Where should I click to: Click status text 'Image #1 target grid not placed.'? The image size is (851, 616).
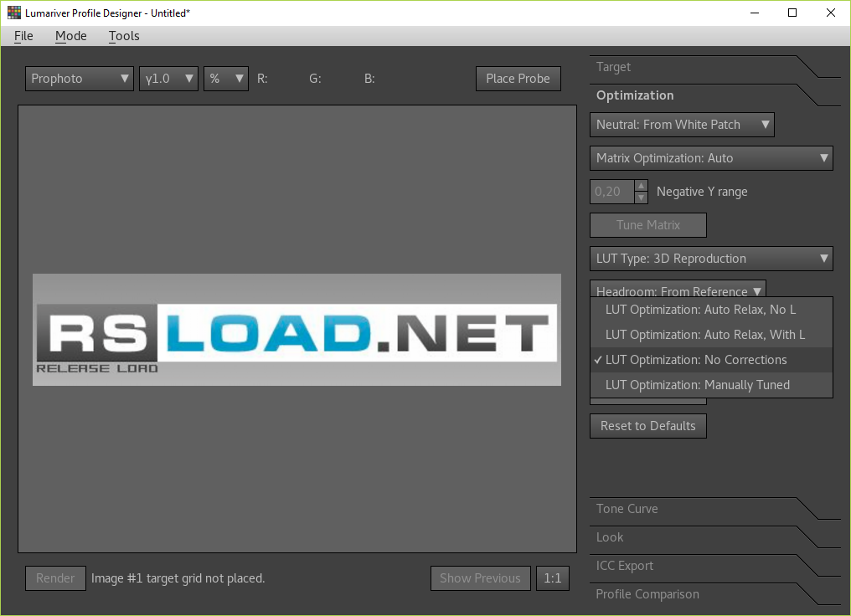178,578
